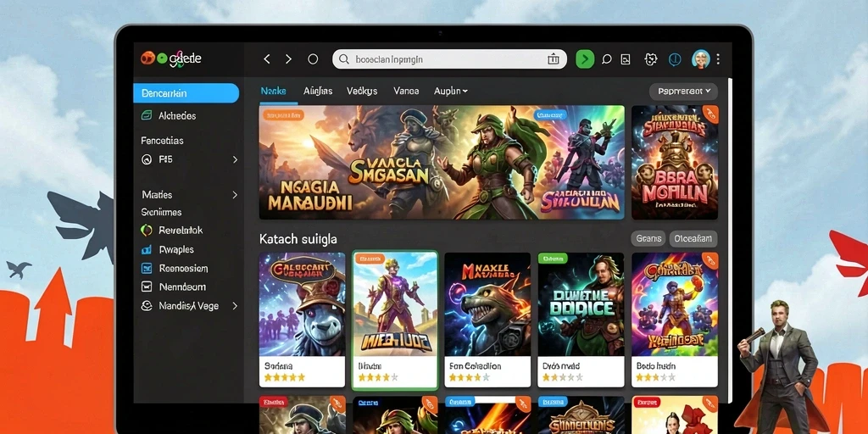Switch to the Vedkys tab
Image resolution: width=868 pixels, height=434 pixels.
coord(362,91)
